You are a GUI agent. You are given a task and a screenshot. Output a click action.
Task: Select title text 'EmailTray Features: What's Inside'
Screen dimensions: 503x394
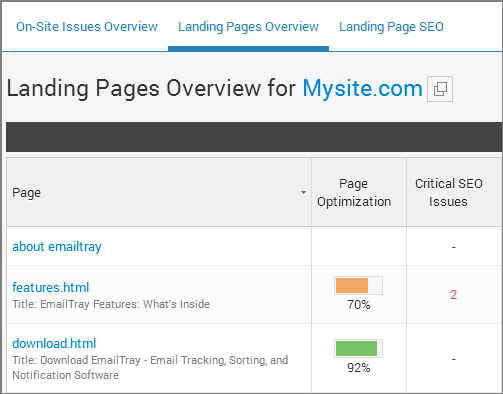(125, 304)
